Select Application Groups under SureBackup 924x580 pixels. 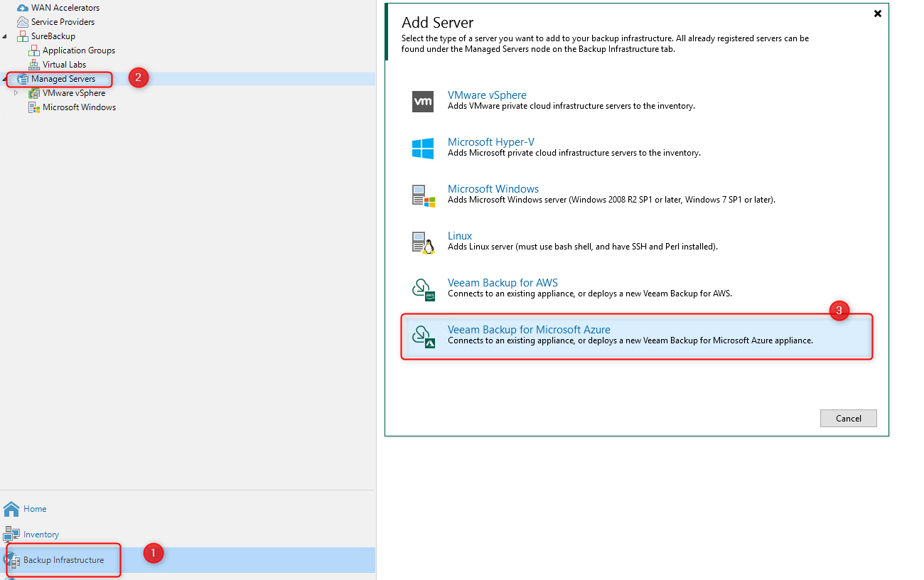(78, 50)
